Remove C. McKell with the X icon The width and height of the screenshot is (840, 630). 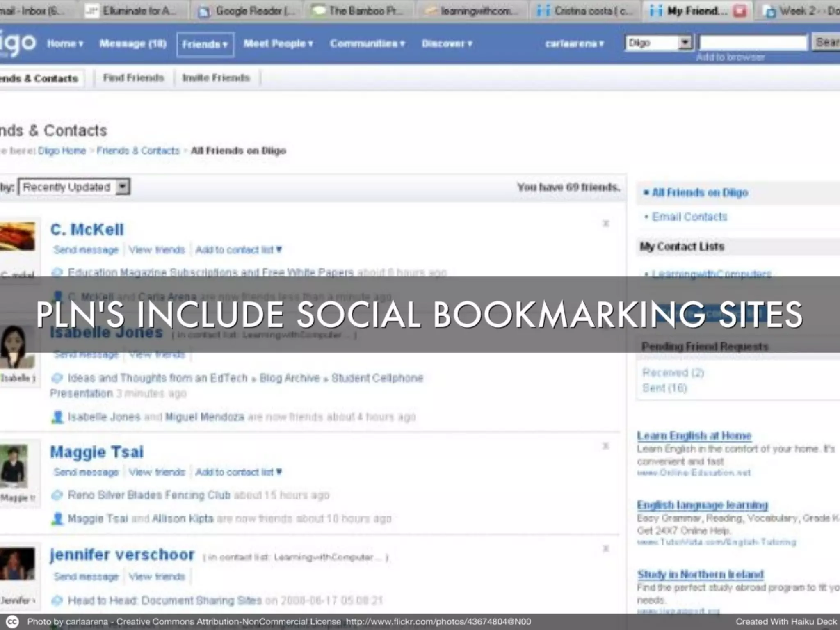click(x=605, y=224)
